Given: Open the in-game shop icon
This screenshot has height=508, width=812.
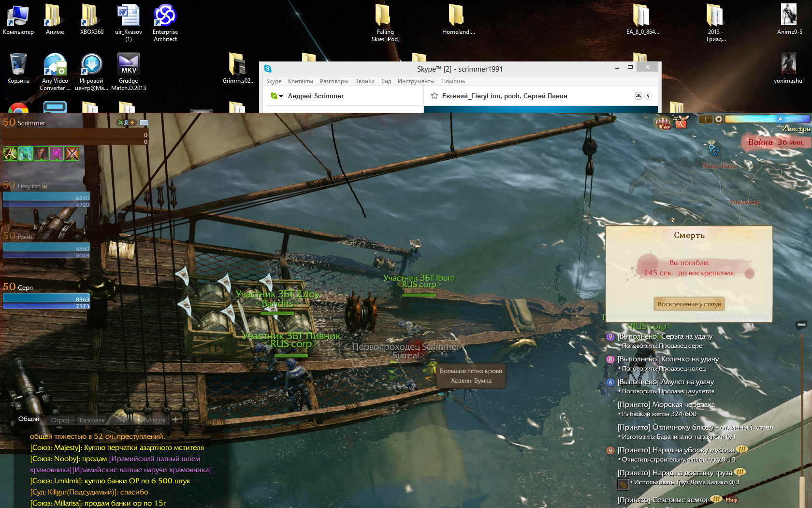Looking at the screenshot, I should (x=681, y=122).
